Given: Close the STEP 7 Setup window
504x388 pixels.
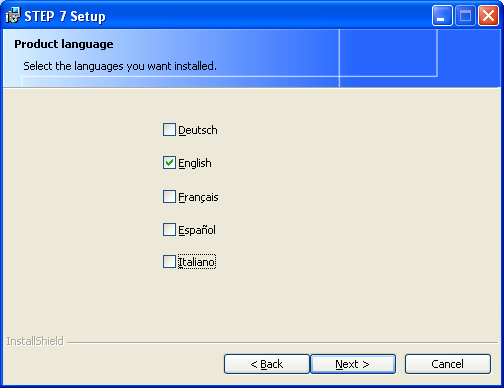Looking at the screenshot, I should pyautogui.click(x=488, y=16).
